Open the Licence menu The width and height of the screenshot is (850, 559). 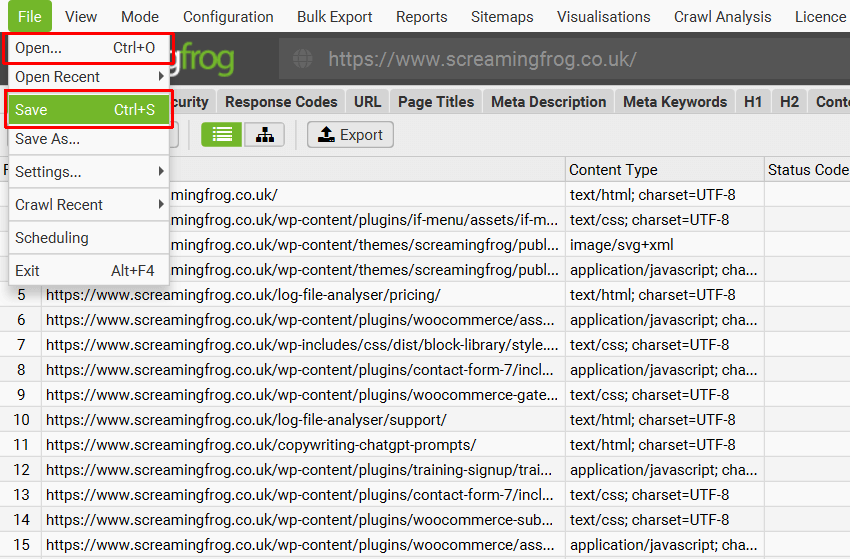pos(820,17)
